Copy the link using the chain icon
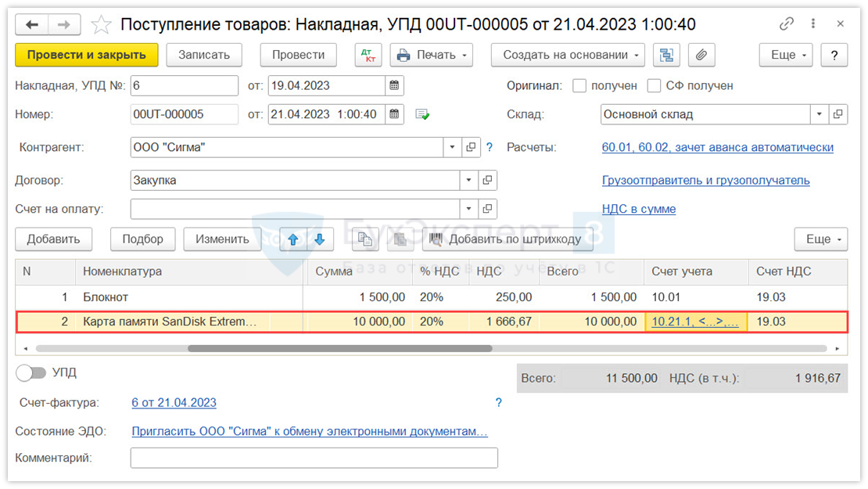Viewport: 868px width, 489px height. (x=786, y=24)
